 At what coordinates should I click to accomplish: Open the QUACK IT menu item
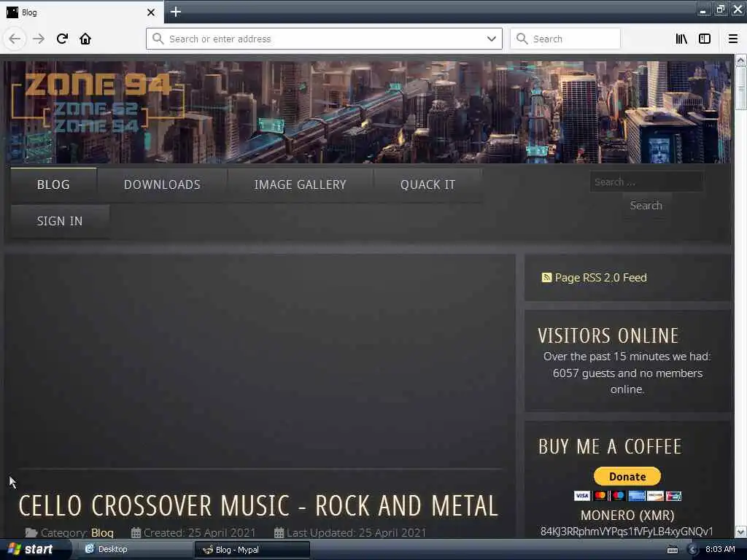tap(427, 184)
